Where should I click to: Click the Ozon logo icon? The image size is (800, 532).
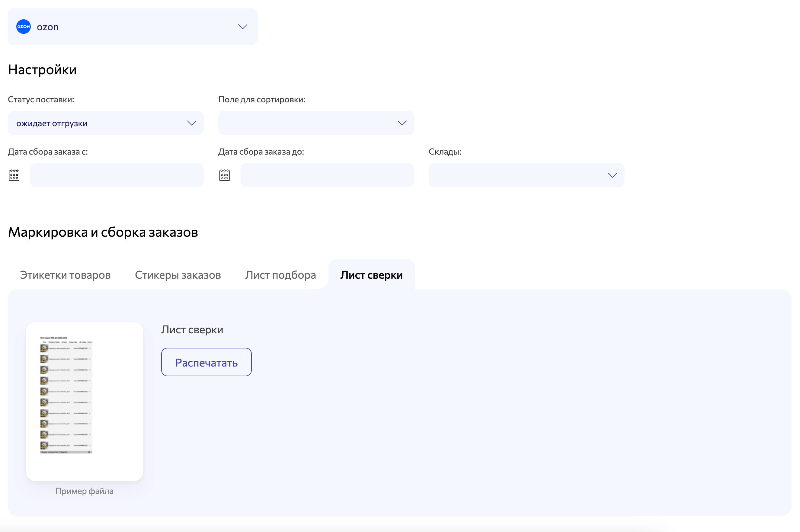pos(24,27)
